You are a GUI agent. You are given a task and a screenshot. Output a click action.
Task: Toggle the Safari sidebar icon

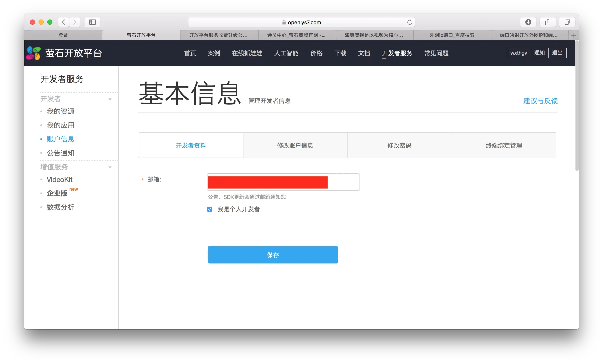pos(92,22)
